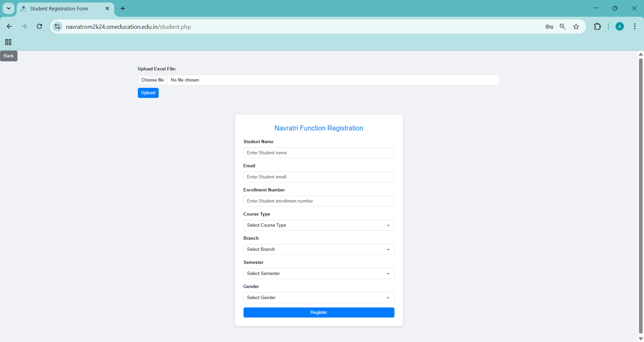Open the apps grid in bookmarks bar
Viewport: 644px width, 342px height.
tap(8, 42)
